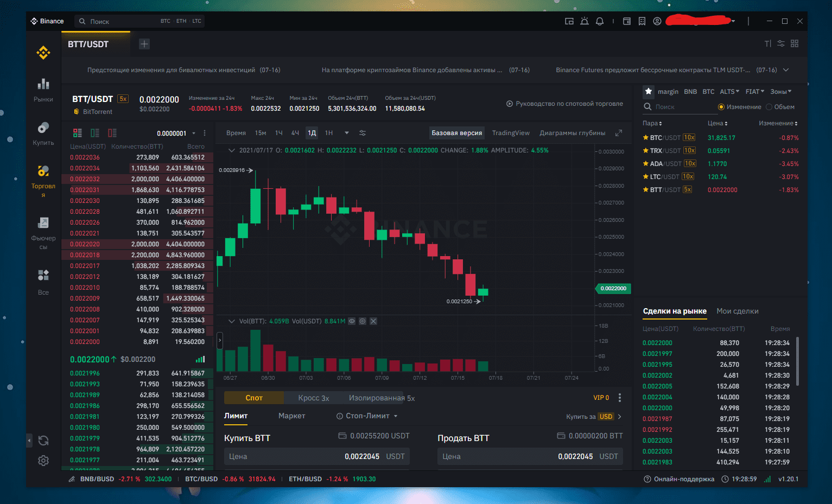Toggle favorite star for ADA/USDT
Viewport: 832px width, 504px height.
pos(646,164)
